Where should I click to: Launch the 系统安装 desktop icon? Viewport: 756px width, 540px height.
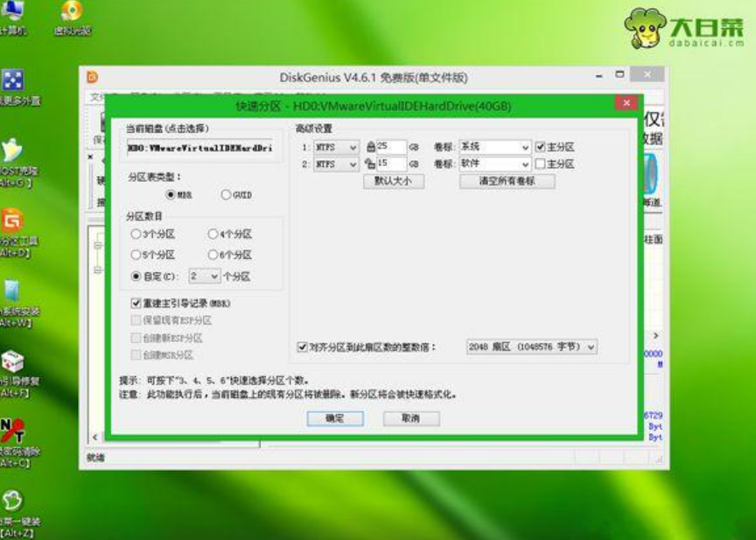click(12, 292)
